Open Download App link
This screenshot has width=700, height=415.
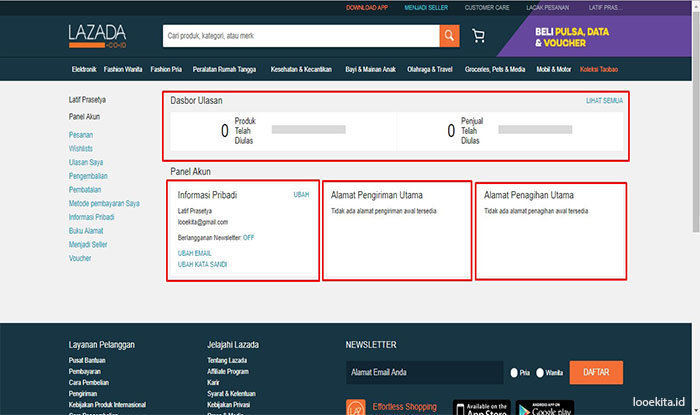point(367,8)
